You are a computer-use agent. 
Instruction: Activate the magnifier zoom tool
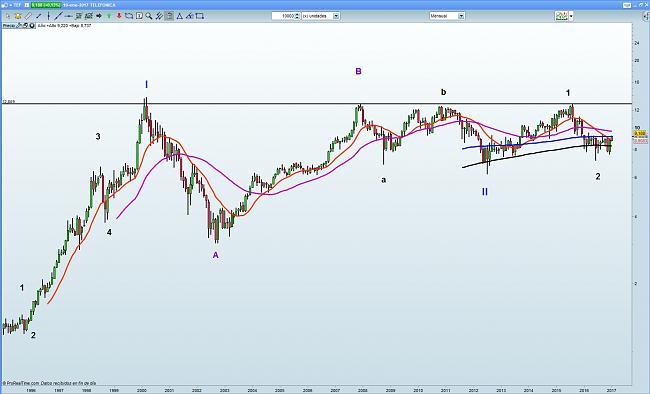tap(149, 16)
